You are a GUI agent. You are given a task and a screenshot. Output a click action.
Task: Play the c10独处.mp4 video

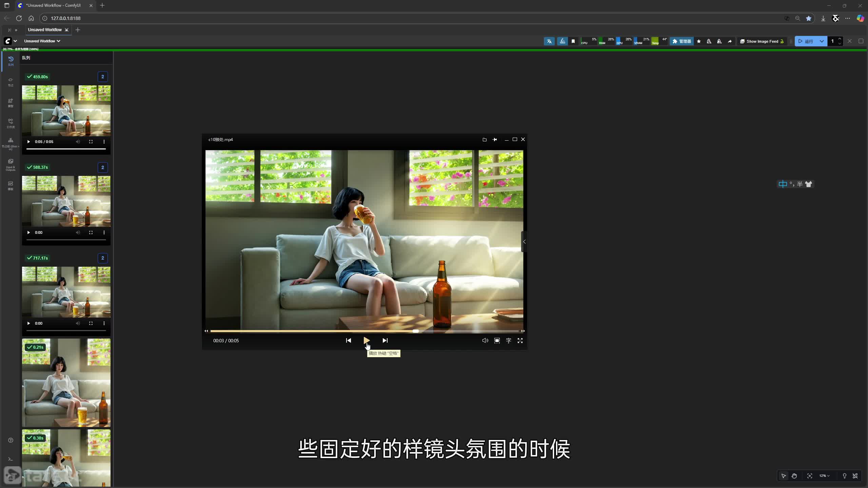pyautogui.click(x=366, y=340)
